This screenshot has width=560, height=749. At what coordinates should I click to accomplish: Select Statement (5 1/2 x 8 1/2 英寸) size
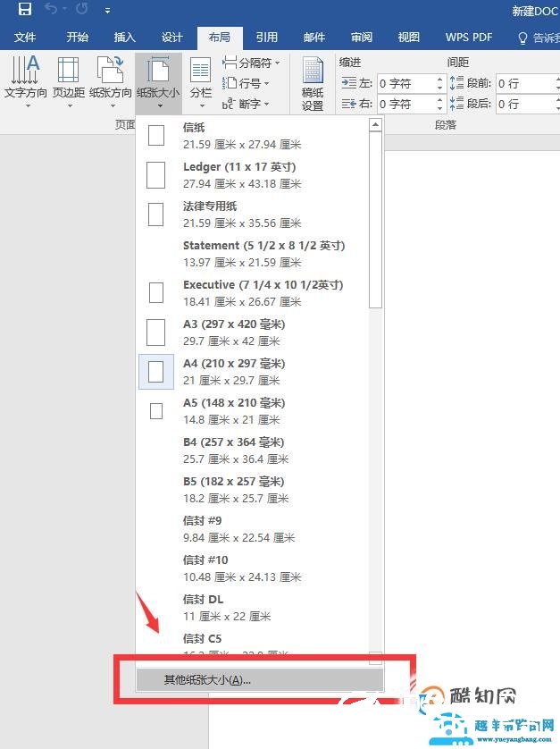[252, 254]
